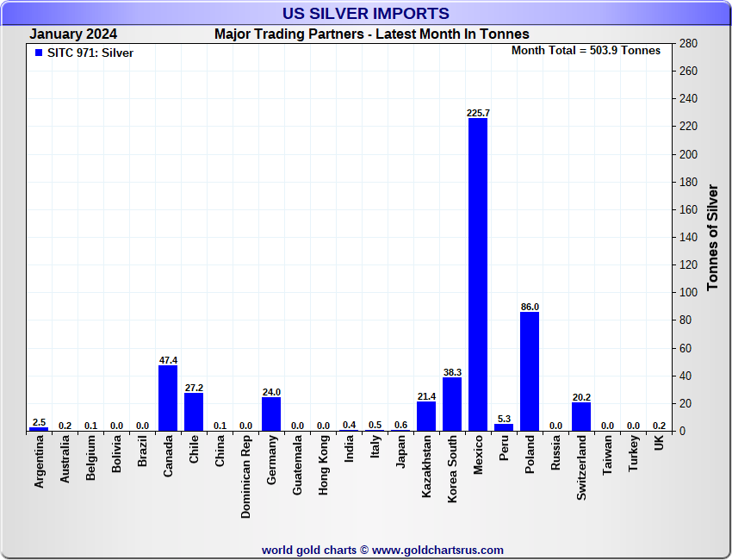Click the Peru bar value 5.3
732x560 pixels.
point(504,419)
